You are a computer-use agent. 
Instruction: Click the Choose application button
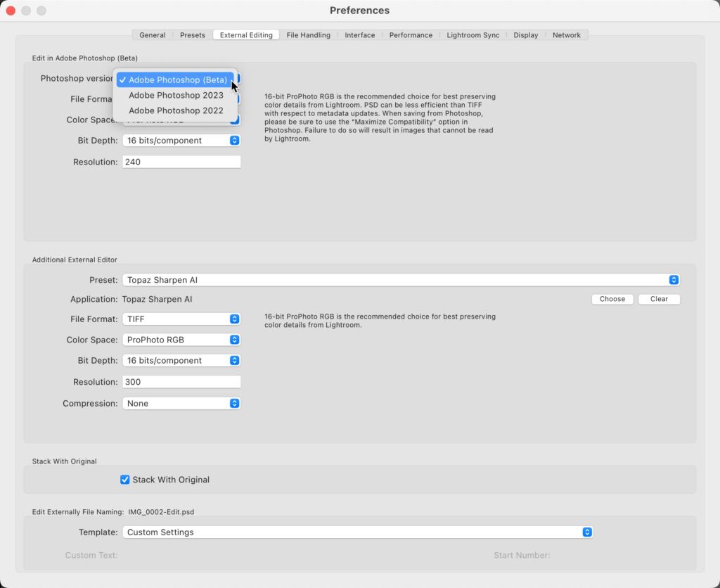tap(612, 299)
